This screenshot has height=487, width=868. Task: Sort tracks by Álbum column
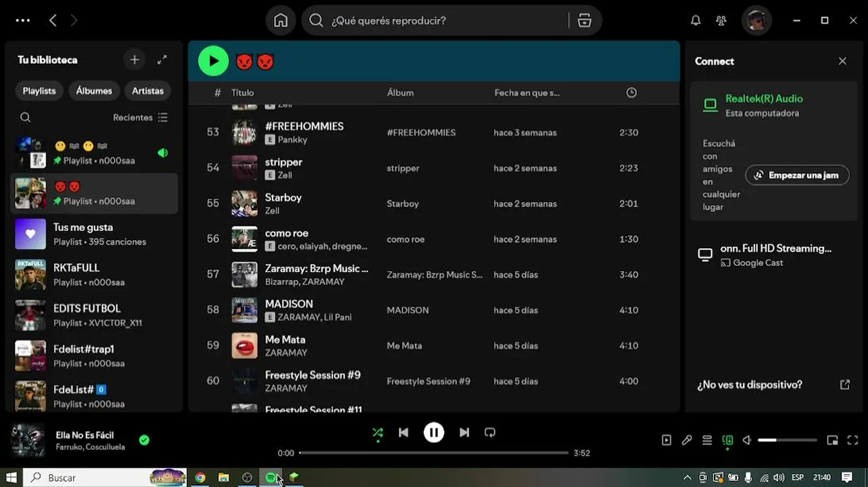[x=400, y=93]
